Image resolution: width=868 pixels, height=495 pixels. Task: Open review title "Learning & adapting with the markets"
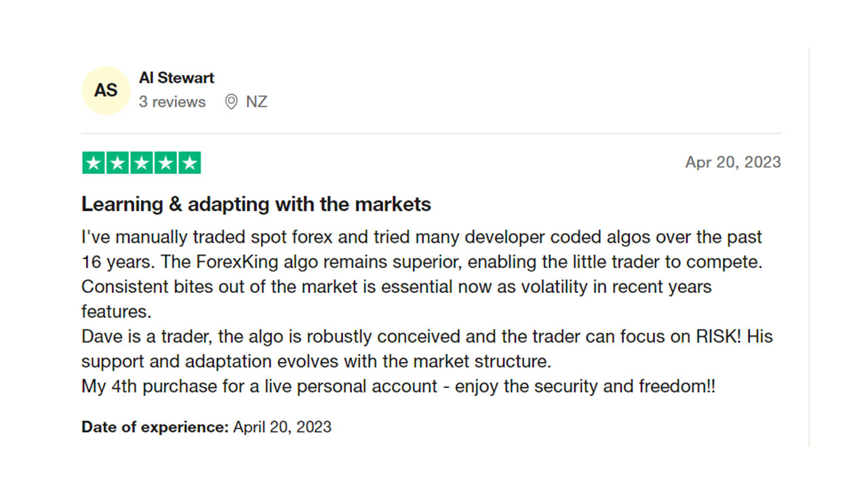(x=256, y=204)
